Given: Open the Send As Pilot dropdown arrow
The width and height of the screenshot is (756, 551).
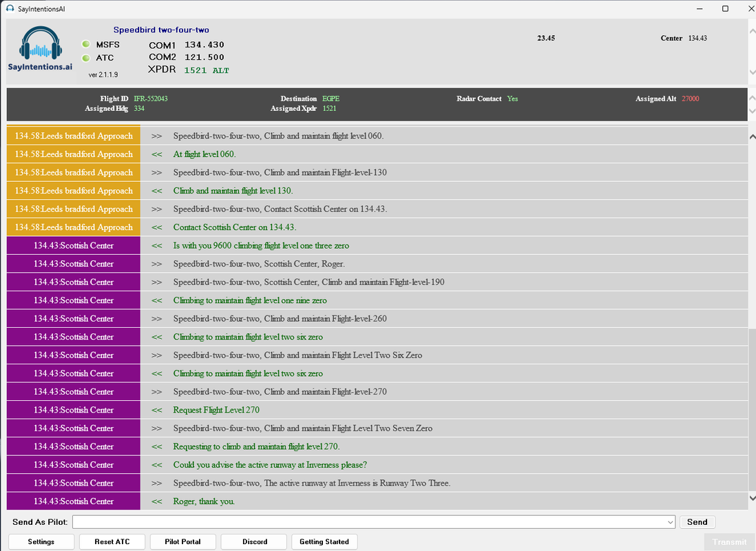Looking at the screenshot, I should pos(670,522).
